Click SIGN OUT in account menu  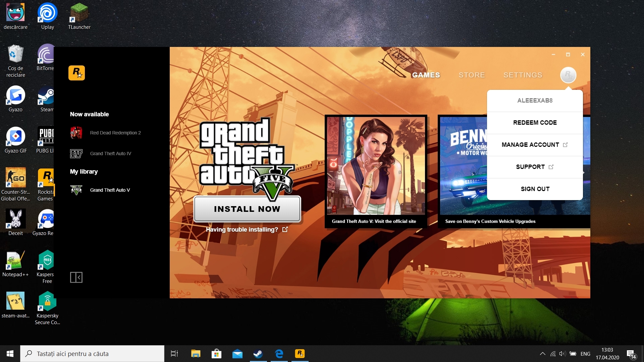click(535, 189)
